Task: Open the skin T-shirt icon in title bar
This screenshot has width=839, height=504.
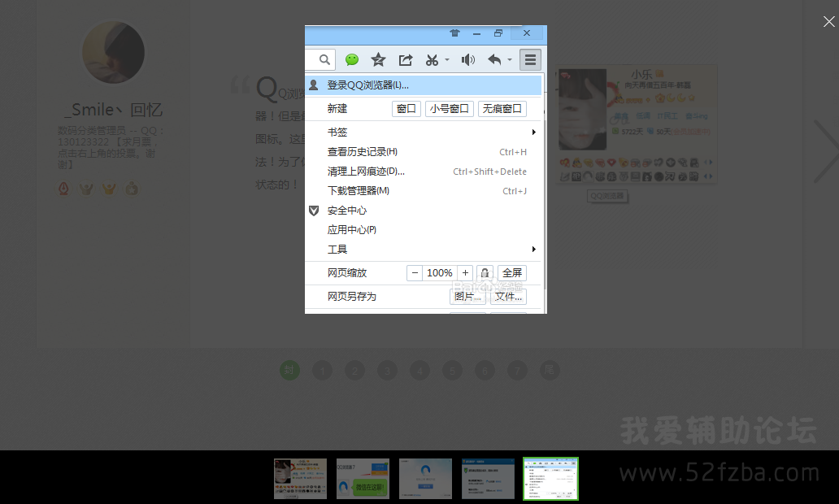Action: click(x=454, y=33)
